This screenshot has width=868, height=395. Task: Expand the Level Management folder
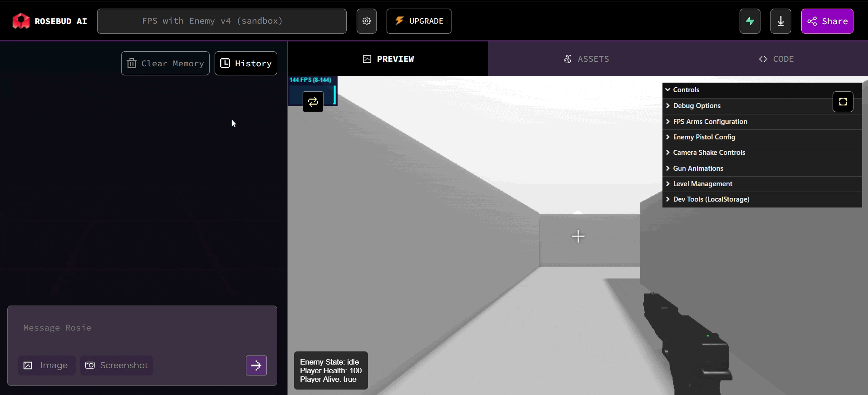click(x=762, y=184)
